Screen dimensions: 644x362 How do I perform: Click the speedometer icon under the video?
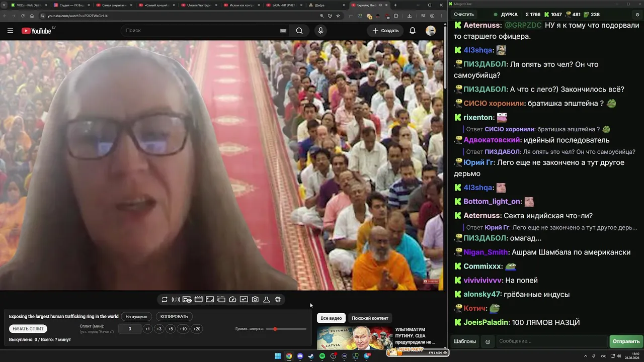tap(232, 300)
